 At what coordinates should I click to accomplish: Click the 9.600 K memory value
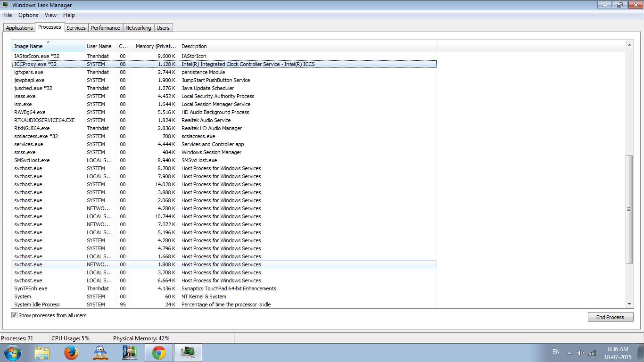[x=166, y=56]
